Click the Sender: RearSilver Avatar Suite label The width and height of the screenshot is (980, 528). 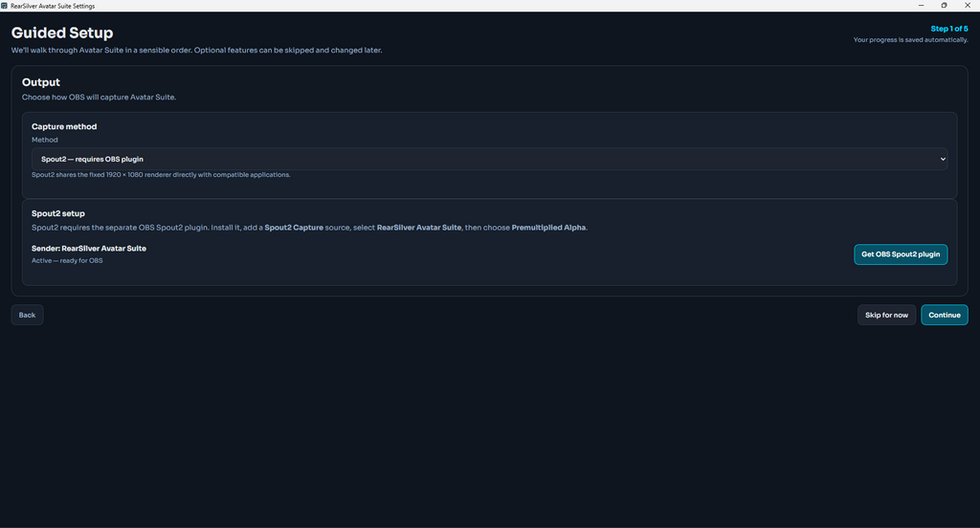point(89,248)
